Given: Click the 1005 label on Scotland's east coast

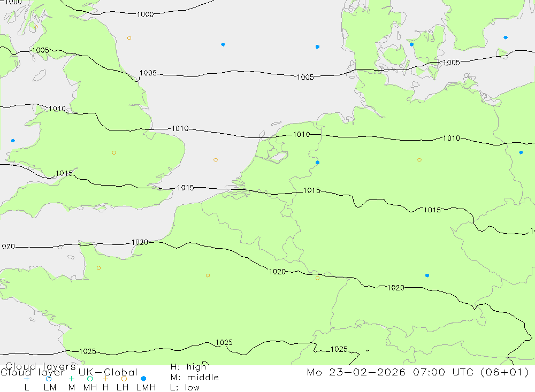Looking at the screenshot, I should pyautogui.click(x=148, y=73).
